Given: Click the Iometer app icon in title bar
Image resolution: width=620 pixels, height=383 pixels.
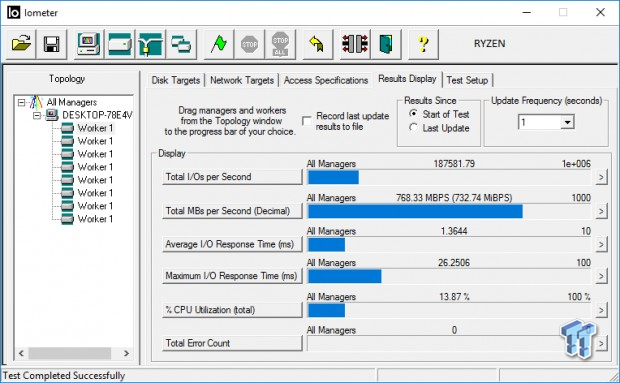Looking at the screenshot, I should click(x=13, y=13).
